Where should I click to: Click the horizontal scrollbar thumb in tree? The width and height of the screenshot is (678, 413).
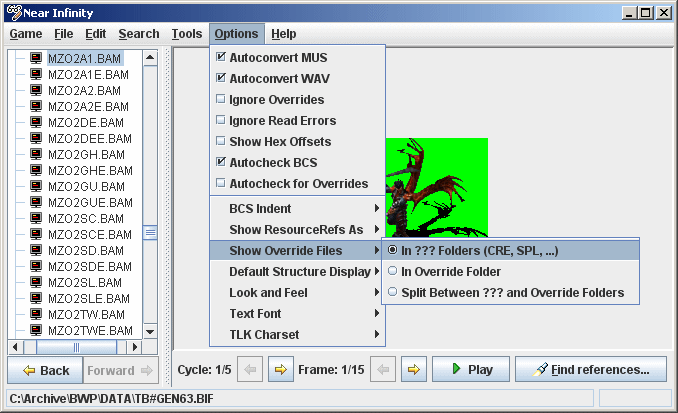point(77,347)
